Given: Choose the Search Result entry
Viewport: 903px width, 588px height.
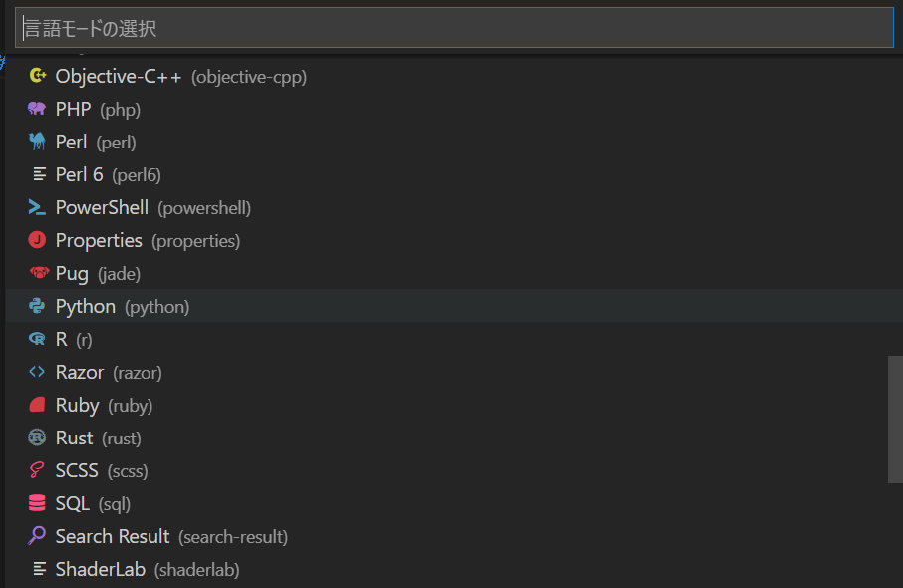Looking at the screenshot, I should tap(453, 535).
